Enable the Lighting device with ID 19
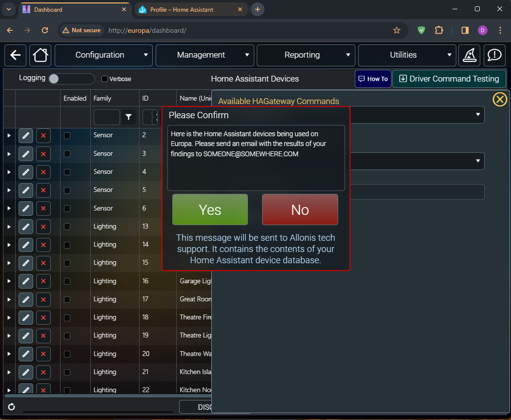Image resolution: width=511 pixels, height=420 pixels. click(67, 336)
